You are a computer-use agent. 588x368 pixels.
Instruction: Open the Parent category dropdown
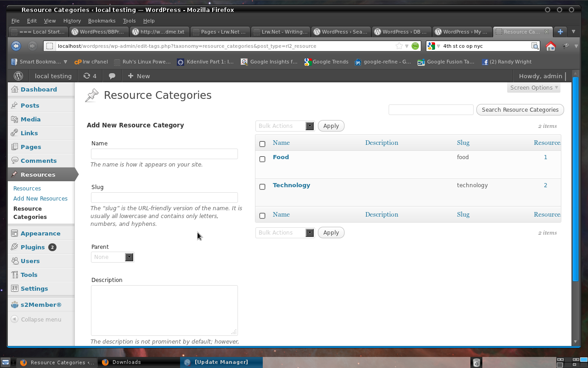pyautogui.click(x=112, y=257)
